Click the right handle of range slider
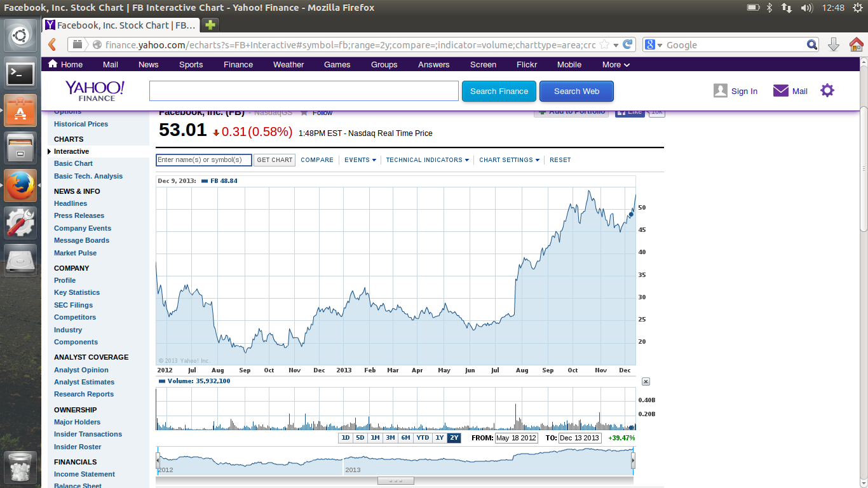This screenshot has width=868, height=488. (x=633, y=461)
